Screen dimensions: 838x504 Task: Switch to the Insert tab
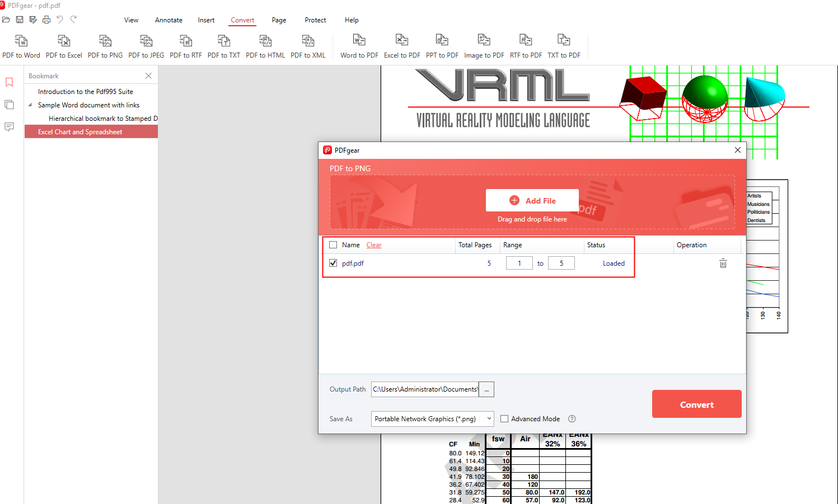point(206,20)
